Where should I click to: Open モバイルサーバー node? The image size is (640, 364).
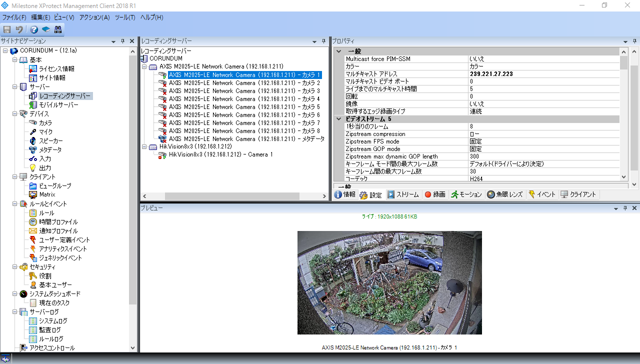58,105
